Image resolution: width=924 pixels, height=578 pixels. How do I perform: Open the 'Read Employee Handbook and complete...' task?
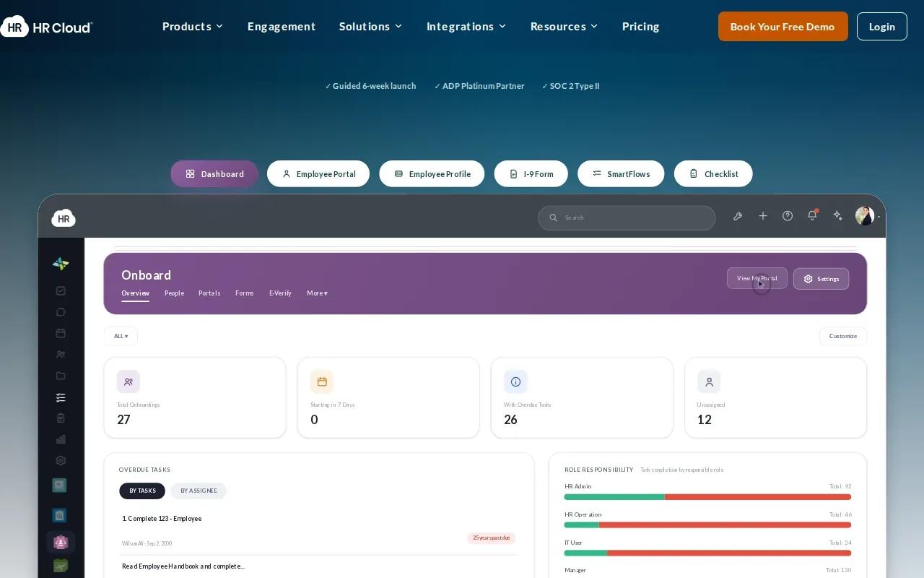tap(183, 566)
